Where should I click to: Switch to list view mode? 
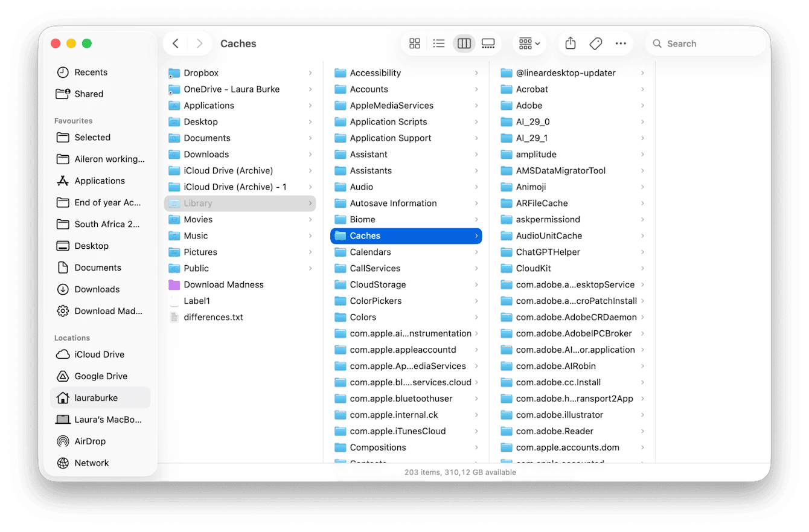[x=439, y=43]
